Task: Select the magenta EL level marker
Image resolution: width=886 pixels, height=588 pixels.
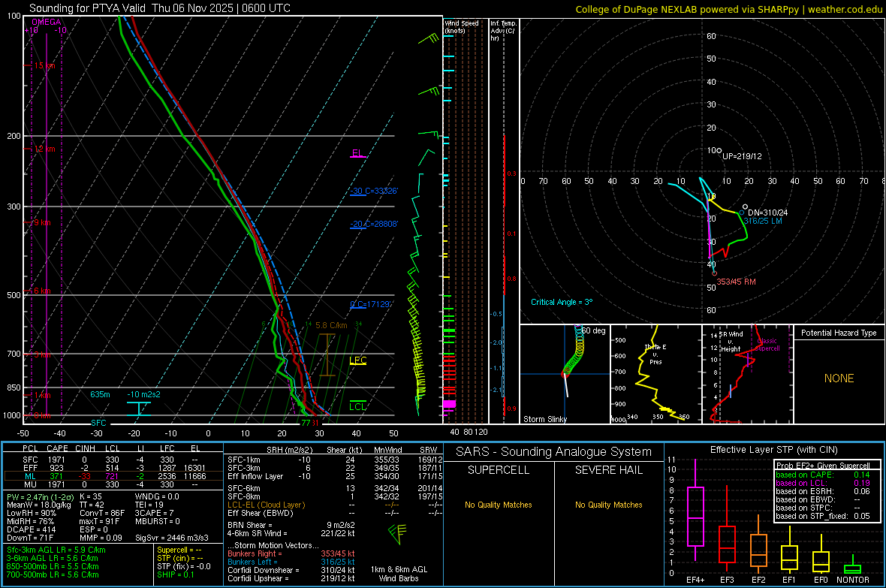Action: 357,153
